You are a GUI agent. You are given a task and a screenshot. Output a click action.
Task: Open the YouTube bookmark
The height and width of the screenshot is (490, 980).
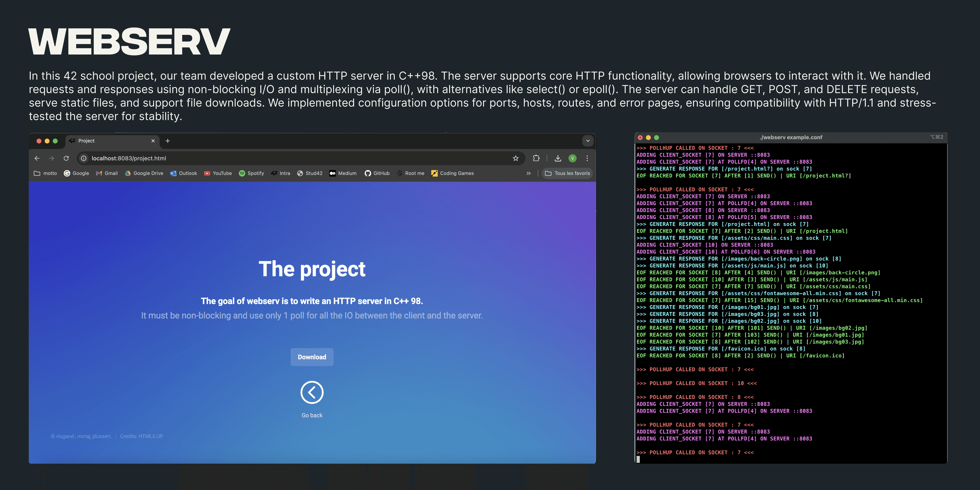tap(218, 173)
